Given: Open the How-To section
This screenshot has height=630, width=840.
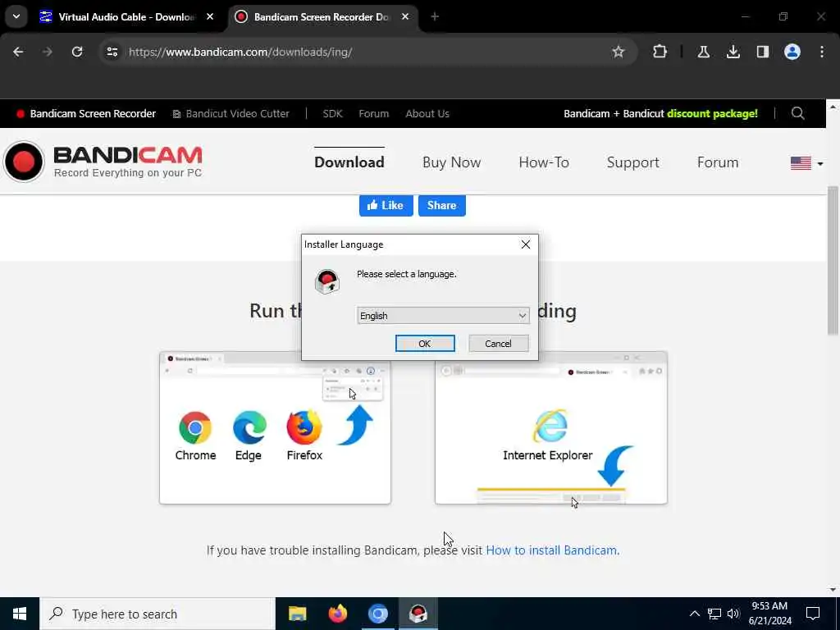Looking at the screenshot, I should [544, 162].
